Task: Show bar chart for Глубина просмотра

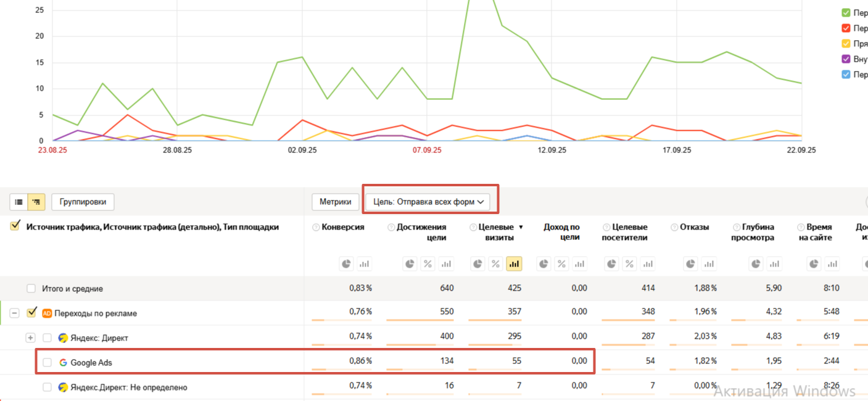Action: coord(775,264)
